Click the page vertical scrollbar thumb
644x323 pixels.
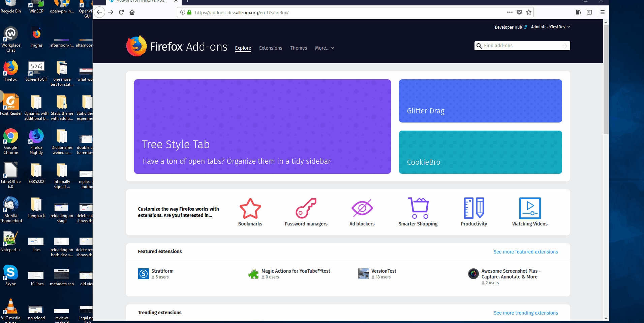tap(606, 79)
